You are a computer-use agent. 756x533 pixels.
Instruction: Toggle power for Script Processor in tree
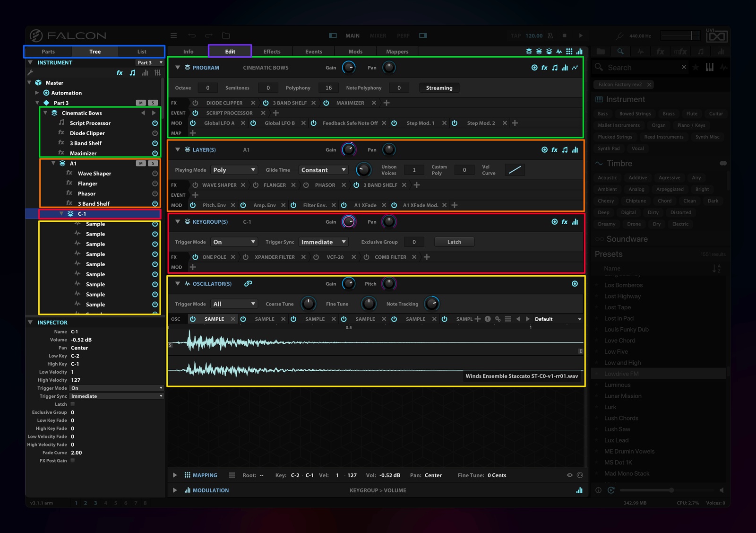pos(155,123)
